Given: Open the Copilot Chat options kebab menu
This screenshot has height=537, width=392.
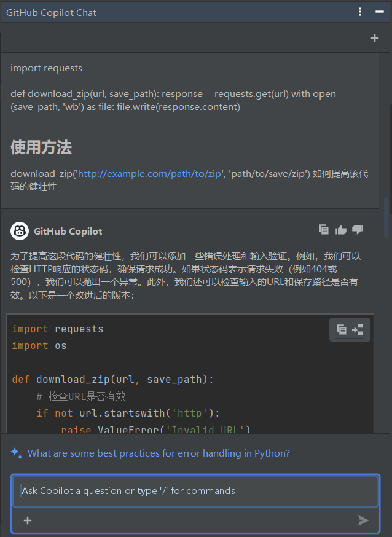Looking at the screenshot, I should 360,12.
